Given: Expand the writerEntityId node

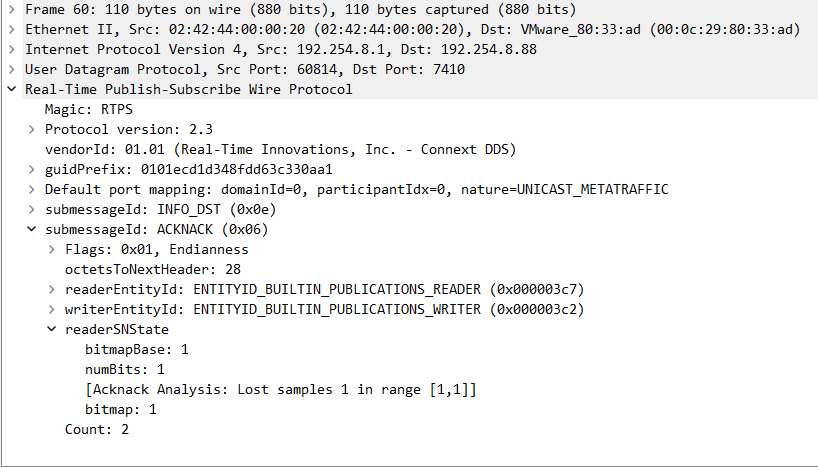Looking at the screenshot, I should click(52, 309).
